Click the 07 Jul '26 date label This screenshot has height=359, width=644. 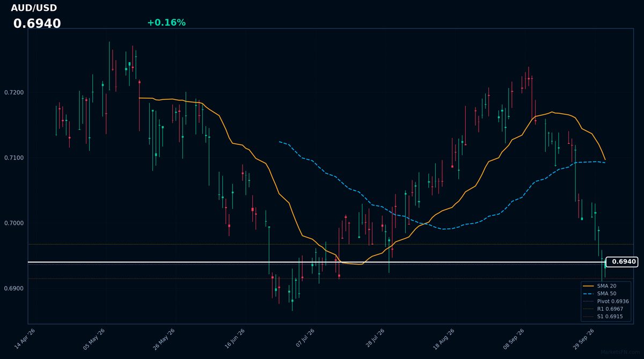[x=304, y=339]
